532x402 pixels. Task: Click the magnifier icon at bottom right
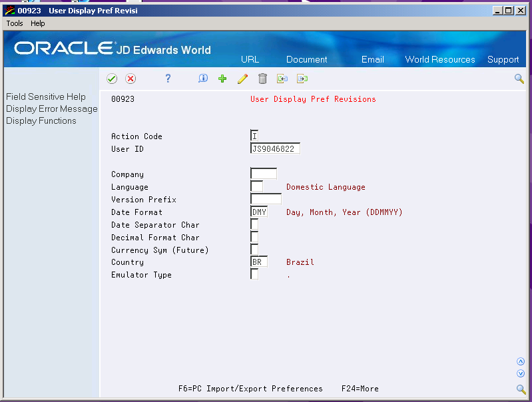(521, 389)
